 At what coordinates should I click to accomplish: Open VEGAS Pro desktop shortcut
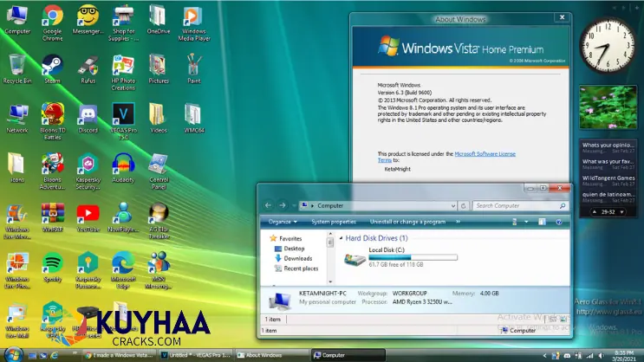[123, 114]
